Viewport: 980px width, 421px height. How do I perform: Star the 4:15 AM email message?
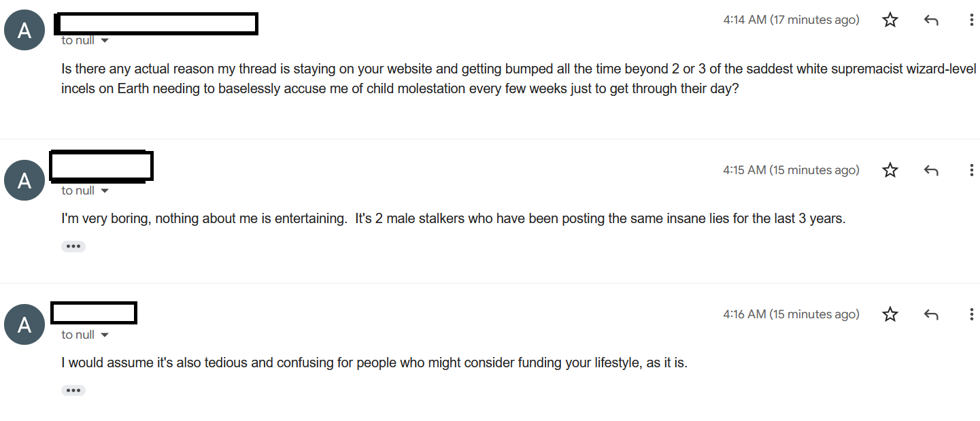point(890,170)
